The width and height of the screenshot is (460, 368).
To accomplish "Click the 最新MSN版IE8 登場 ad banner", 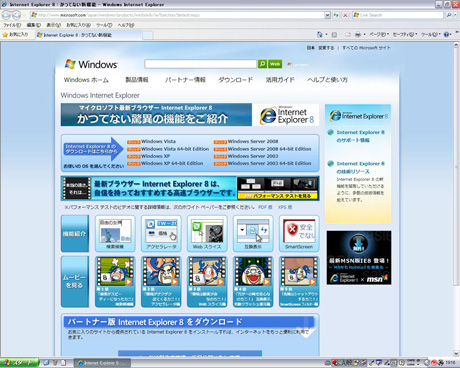I will tap(359, 258).
